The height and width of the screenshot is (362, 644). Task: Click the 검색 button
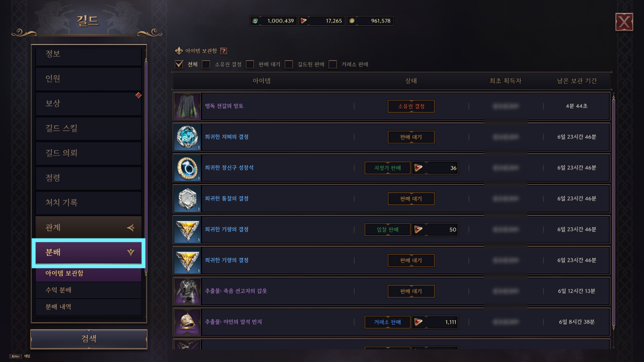tap(89, 339)
